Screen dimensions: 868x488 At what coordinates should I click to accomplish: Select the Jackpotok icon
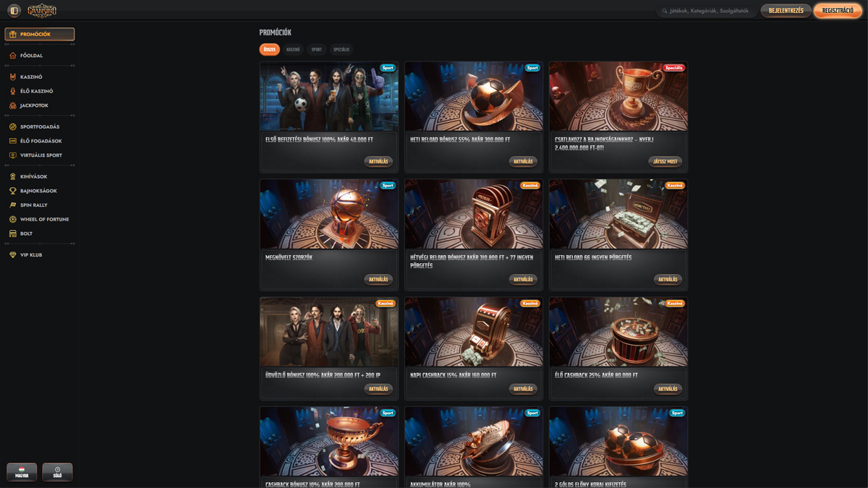point(12,106)
